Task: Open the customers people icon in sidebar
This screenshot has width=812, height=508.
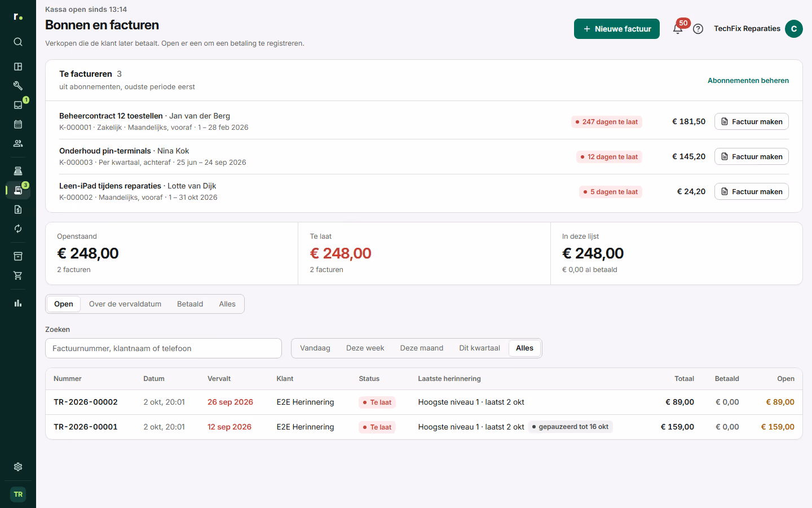Action: tap(18, 143)
